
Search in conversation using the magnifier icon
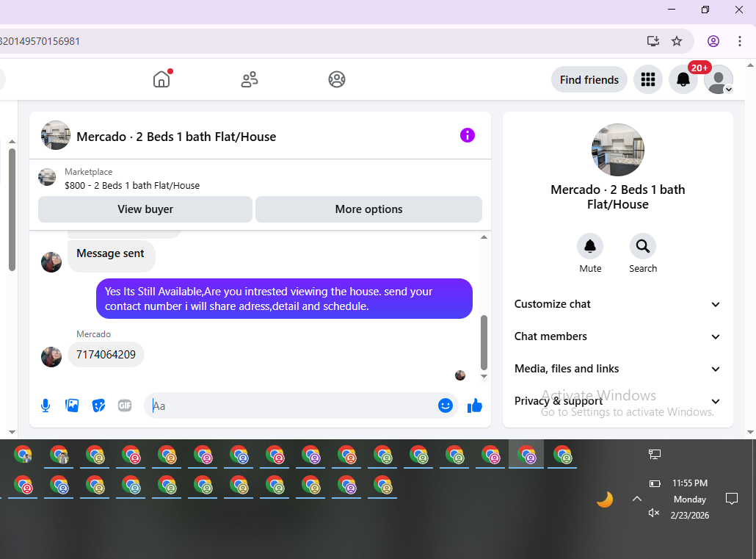pyautogui.click(x=643, y=246)
